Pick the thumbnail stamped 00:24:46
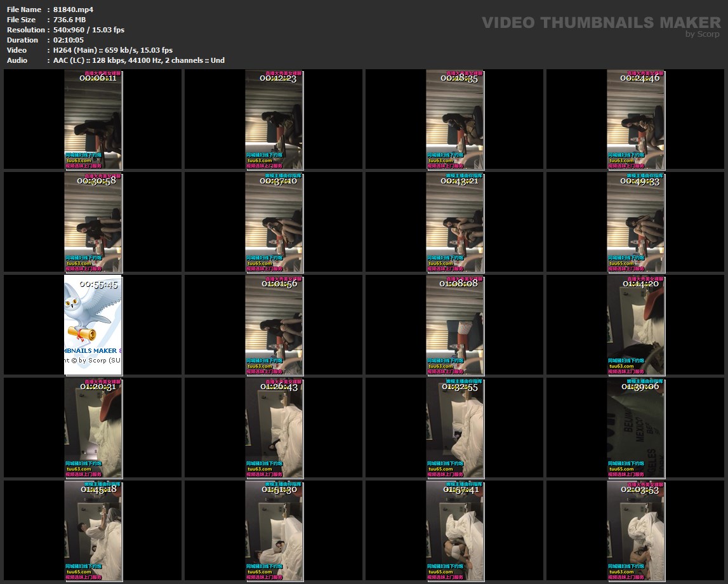The height and width of the screenshot is (584, 728). click(636, 119)
